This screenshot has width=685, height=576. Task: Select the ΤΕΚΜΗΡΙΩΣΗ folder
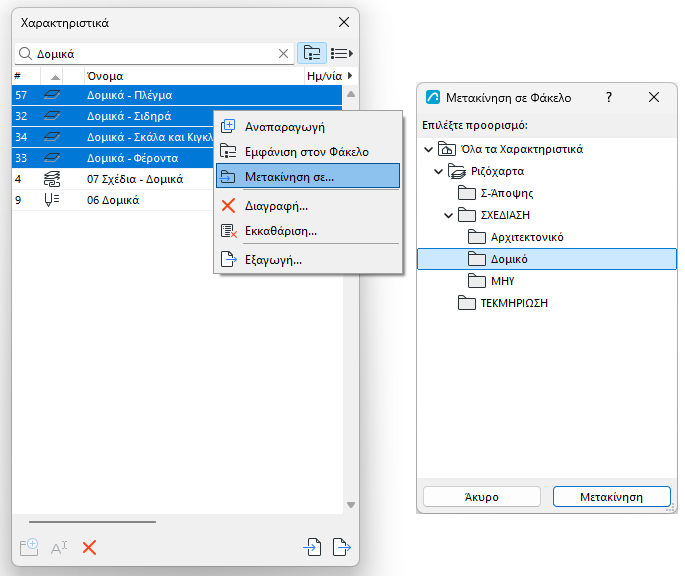point(514,303)
